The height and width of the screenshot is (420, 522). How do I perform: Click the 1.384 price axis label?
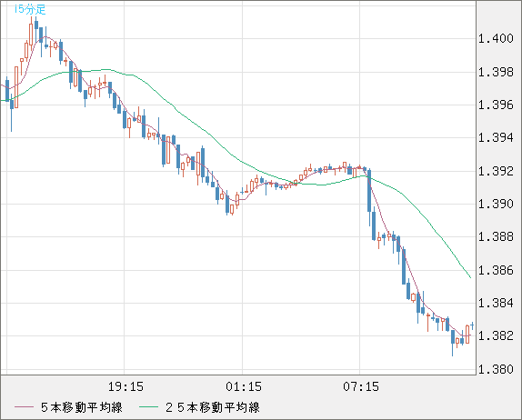click(x=496, y=303)
